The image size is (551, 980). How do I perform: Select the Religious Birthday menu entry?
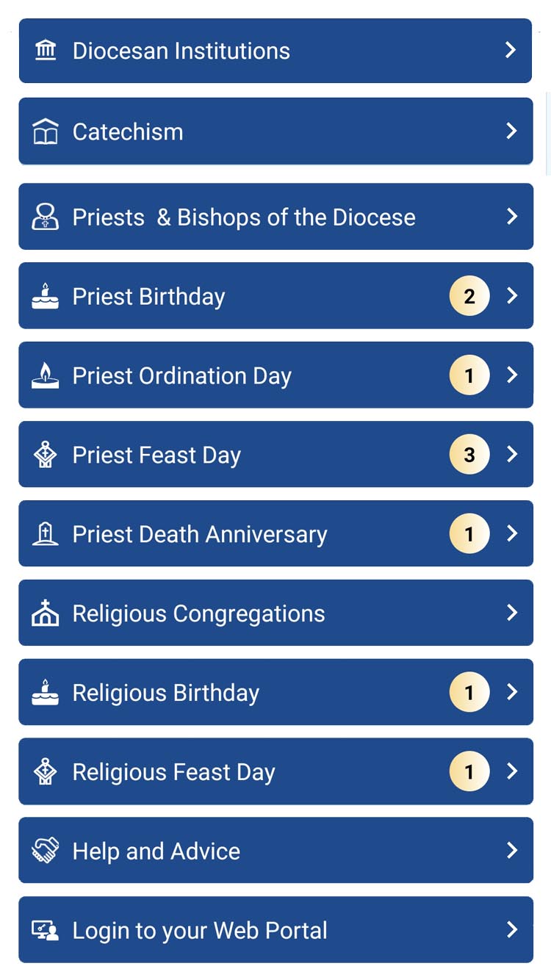coord(166,693)
